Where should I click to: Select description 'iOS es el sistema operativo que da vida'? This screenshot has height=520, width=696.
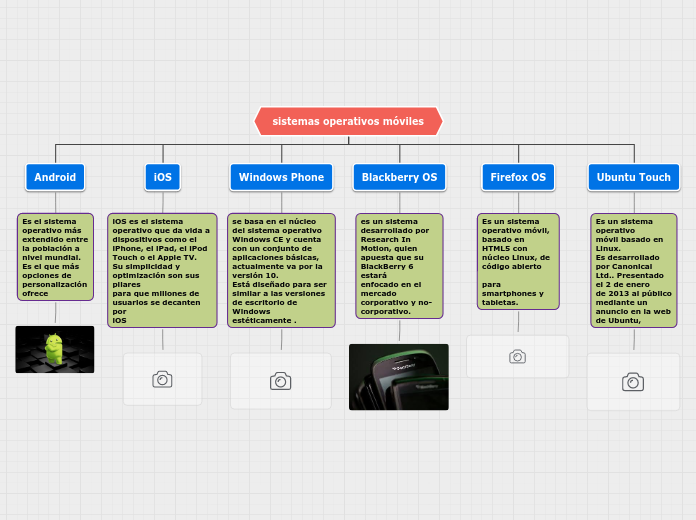pyautogui.click(x=162, y=270)
